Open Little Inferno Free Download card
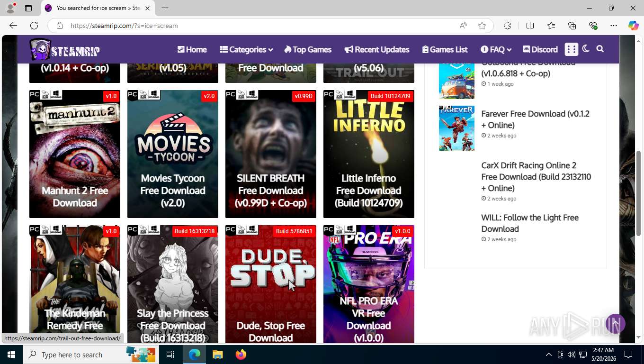644x364 pixels. [x=369, y=154]
